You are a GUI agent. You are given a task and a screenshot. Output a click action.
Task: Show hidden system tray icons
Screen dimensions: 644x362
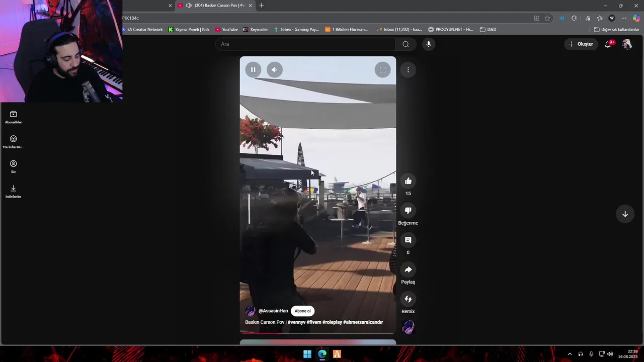570,354
